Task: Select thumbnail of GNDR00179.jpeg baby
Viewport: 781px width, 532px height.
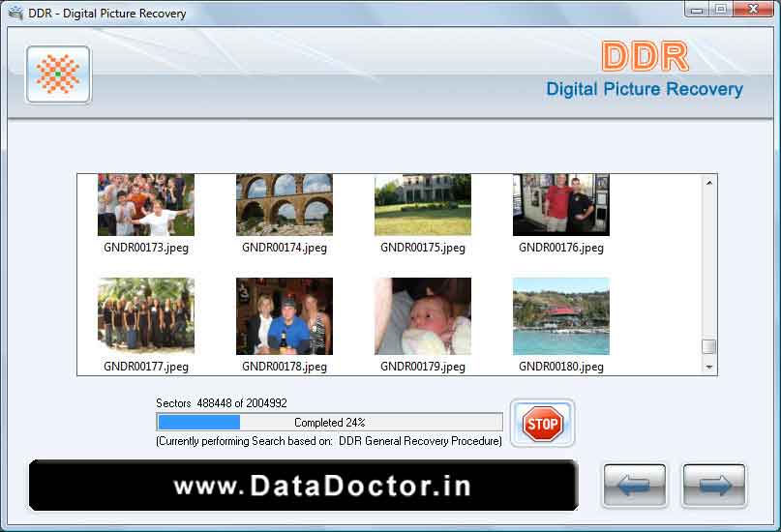Action: coord(423,316)
